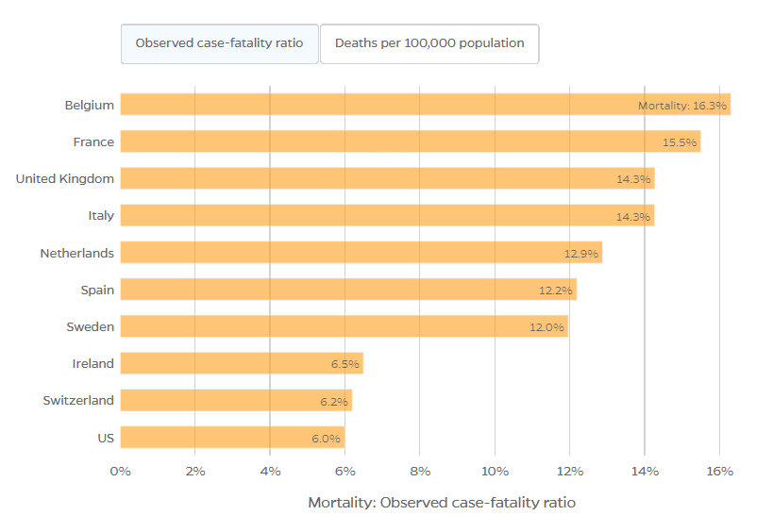Click the Ireland 6.5% bar
Viewport: 773px width, 532px height.
point(242,363)
